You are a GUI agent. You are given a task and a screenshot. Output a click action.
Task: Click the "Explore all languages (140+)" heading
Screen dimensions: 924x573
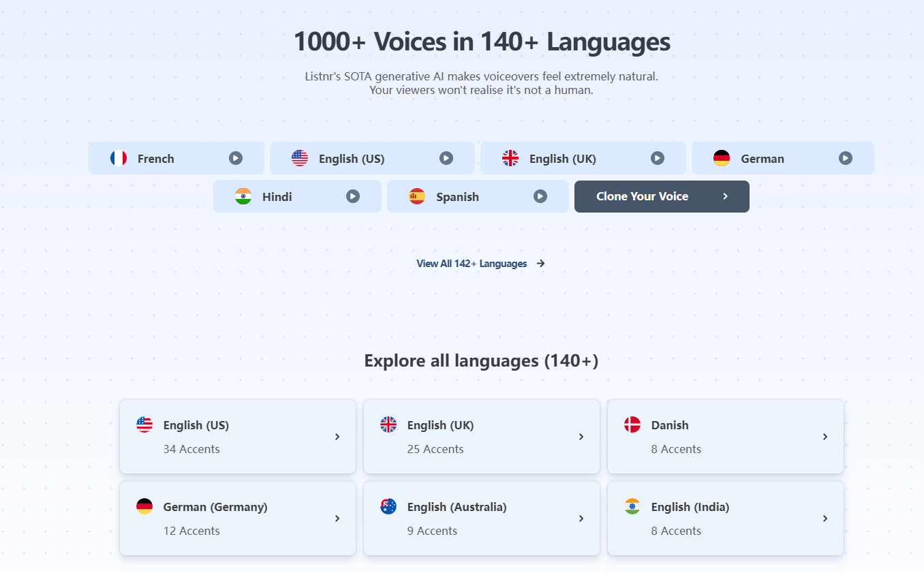pos(481,360)
